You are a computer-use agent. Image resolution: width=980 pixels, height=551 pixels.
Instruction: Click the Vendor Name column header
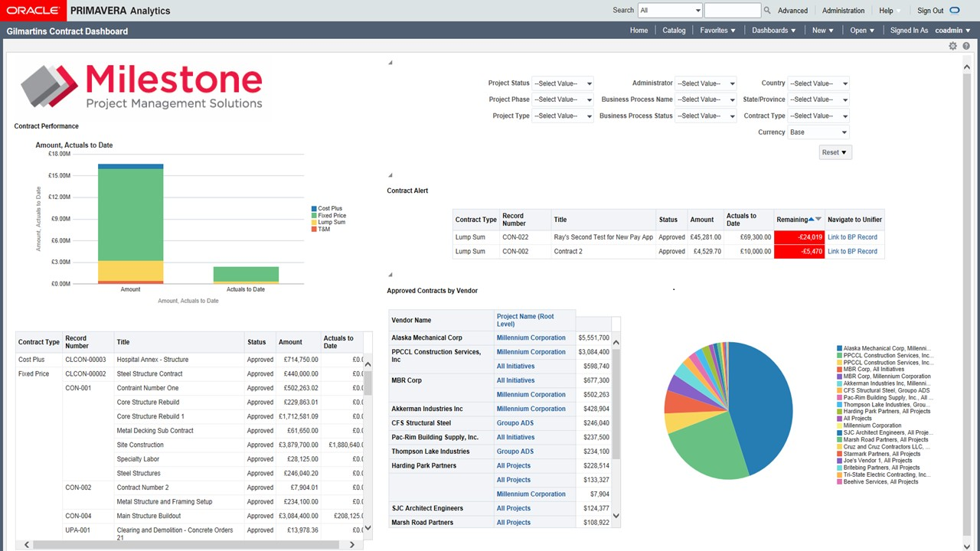[x=442, y=320]
